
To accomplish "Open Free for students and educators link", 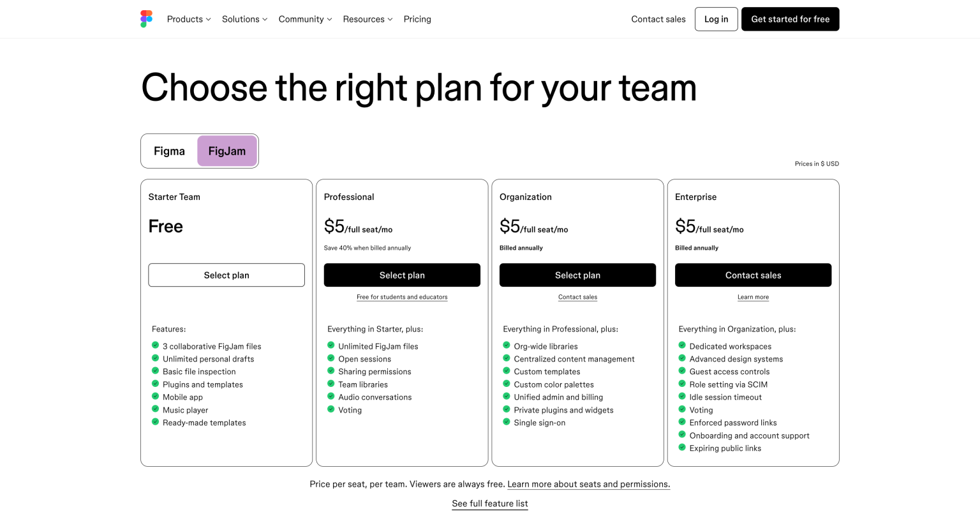I will click(x=402, y=297).
